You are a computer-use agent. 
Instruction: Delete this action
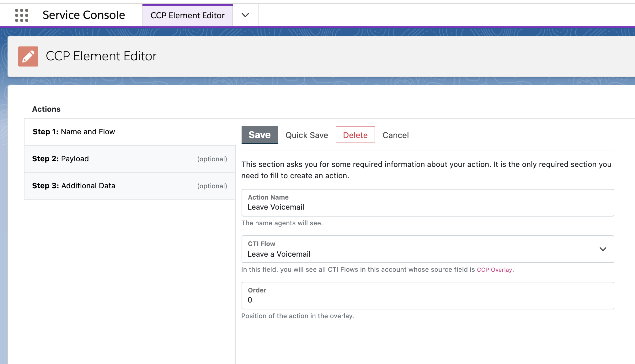(355, 135)
